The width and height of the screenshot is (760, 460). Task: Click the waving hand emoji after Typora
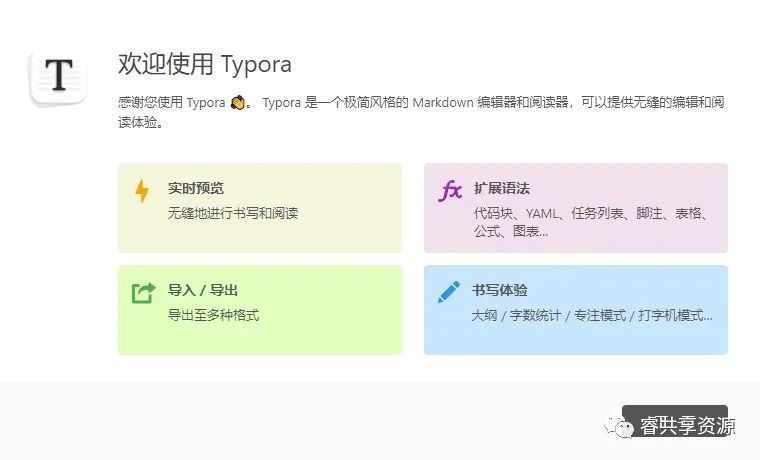(x=238, y=103)
